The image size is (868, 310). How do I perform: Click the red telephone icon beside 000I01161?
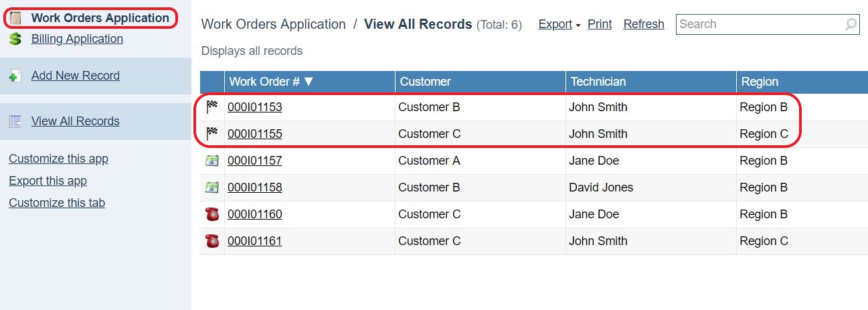[x=212, y=241]
